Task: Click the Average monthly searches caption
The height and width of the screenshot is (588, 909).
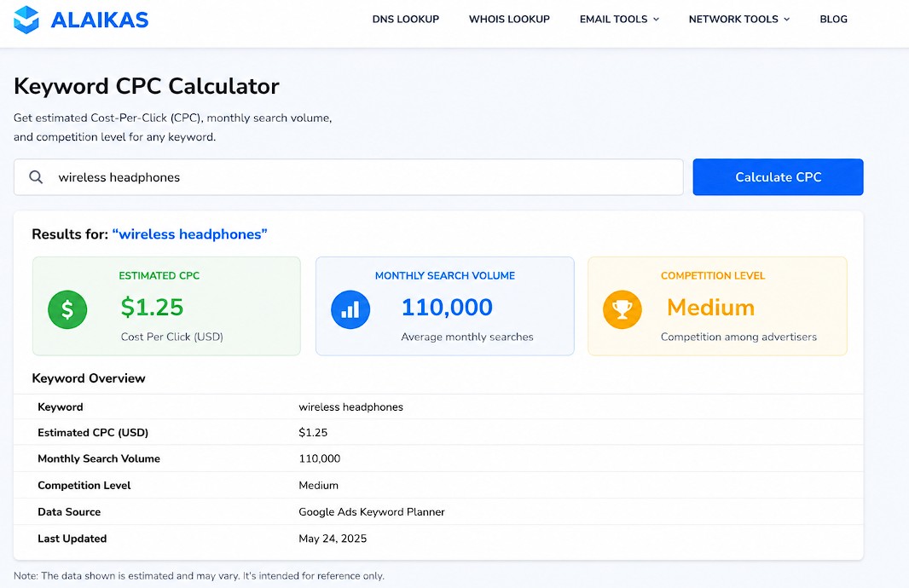Action: 467,337
